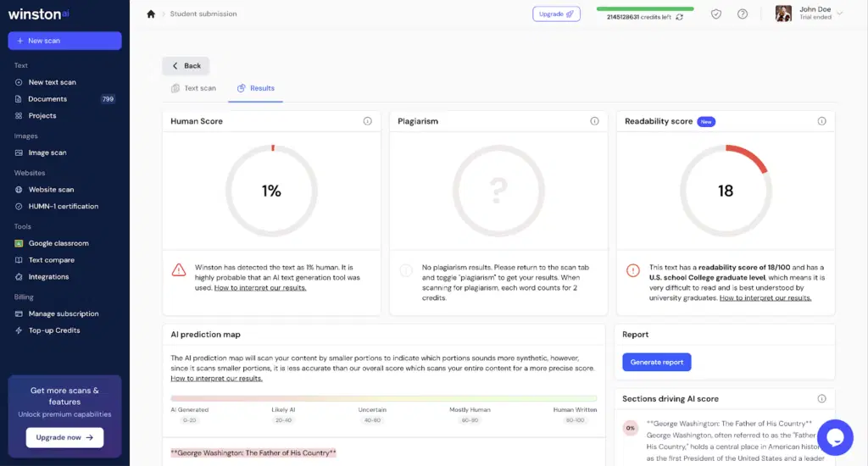Show info for the Plagiarism card
This screenshot has height=466, width=868.
pyautogui.click(x=594, y=121)
